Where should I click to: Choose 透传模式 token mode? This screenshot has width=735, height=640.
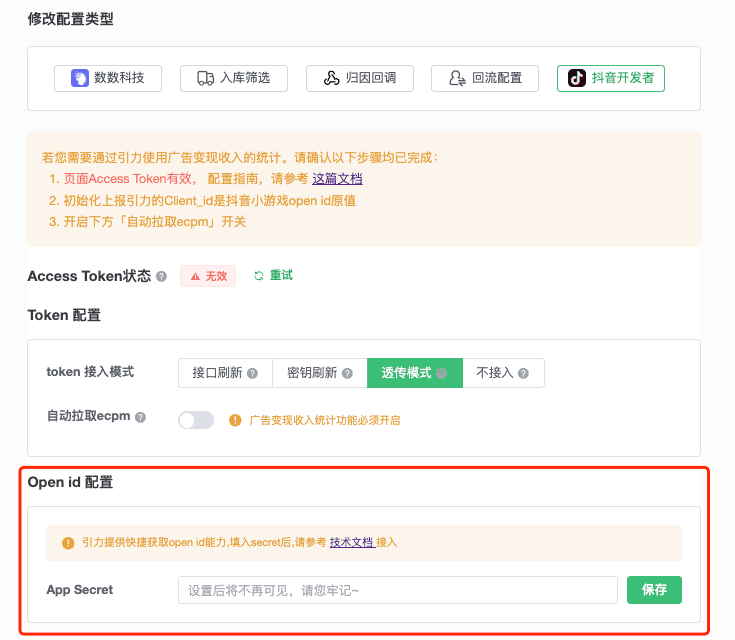415,373
